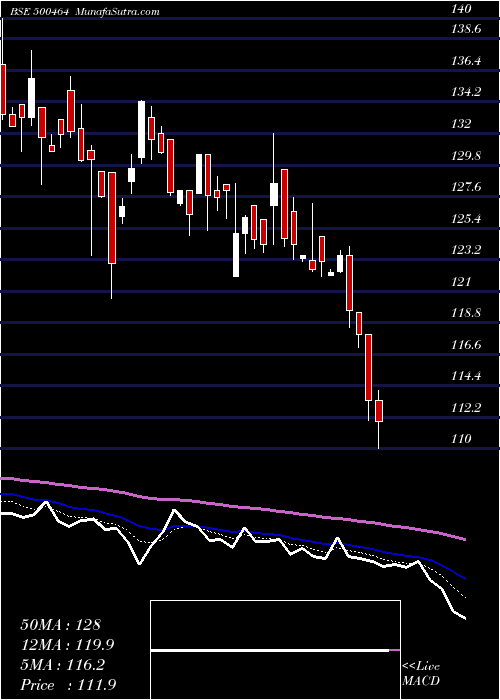
Task: Click the <<Live MACD label
Action: pyautogui.click(x=421, y=674)
